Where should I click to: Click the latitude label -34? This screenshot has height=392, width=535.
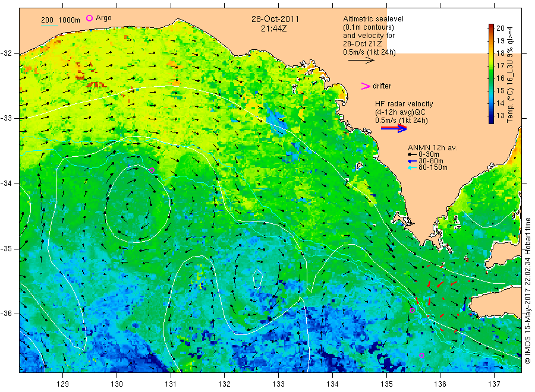point(6,184)
